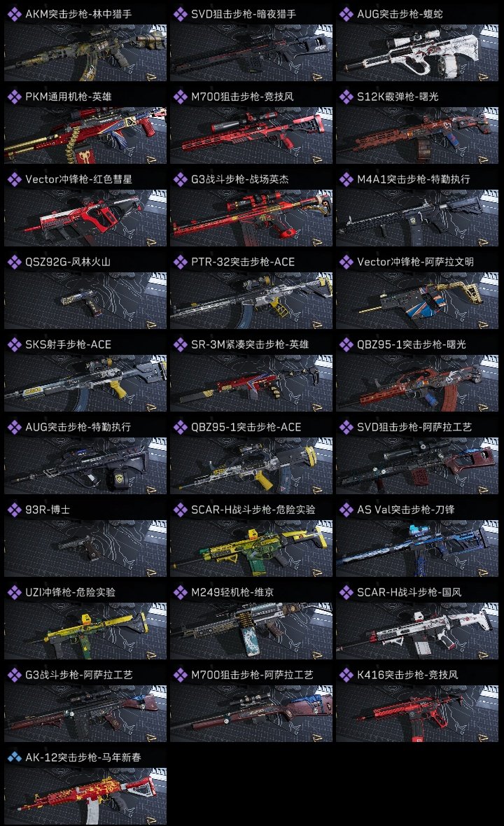Pick the SVD狙击步枪-阿萨拉工艺 weapon image

(417, 465)
